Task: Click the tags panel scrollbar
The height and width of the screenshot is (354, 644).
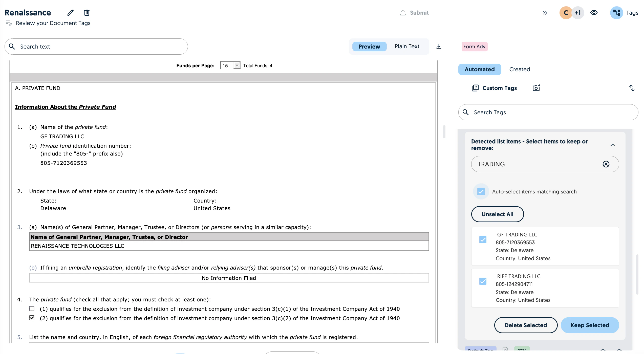Action: (637, 274)
